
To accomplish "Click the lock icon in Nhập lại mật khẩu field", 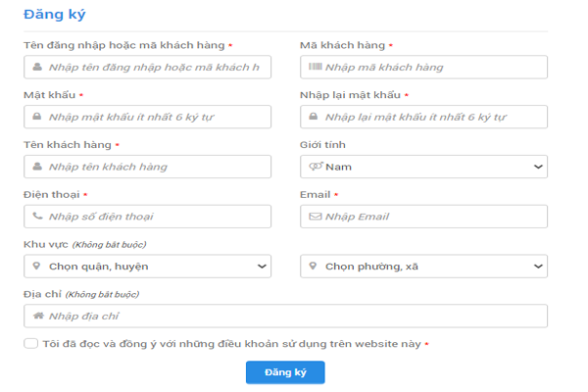I will (315, 117).
